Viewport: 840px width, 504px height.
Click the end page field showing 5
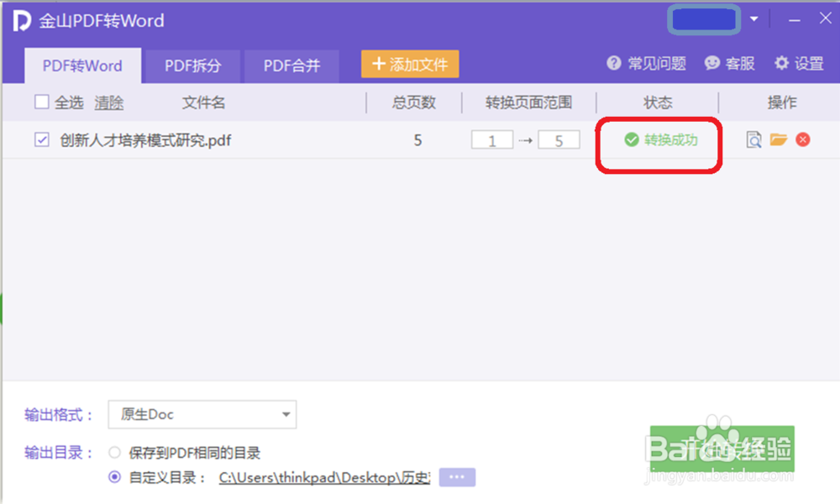tap(559, 140)
